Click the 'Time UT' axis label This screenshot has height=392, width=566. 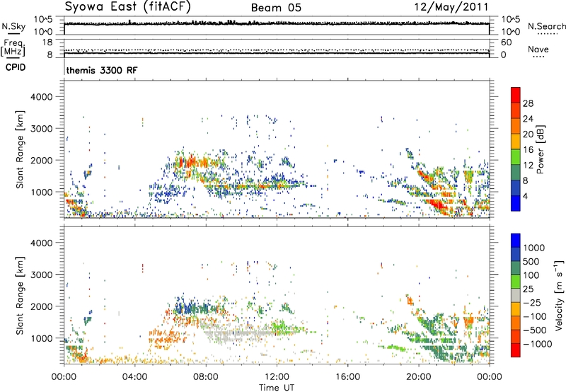tap(277, 388)
